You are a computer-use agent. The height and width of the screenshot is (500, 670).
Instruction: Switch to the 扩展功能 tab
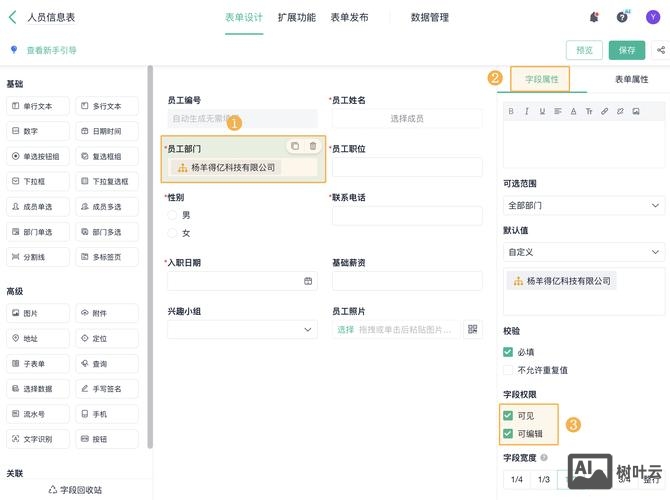pyautogui.click(x=297, y=18)
